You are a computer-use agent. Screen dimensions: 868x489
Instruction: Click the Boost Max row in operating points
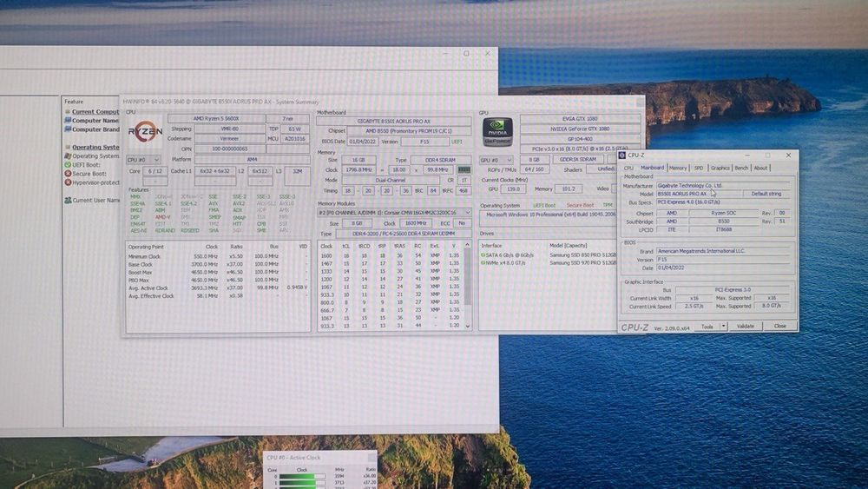point(218,272)
